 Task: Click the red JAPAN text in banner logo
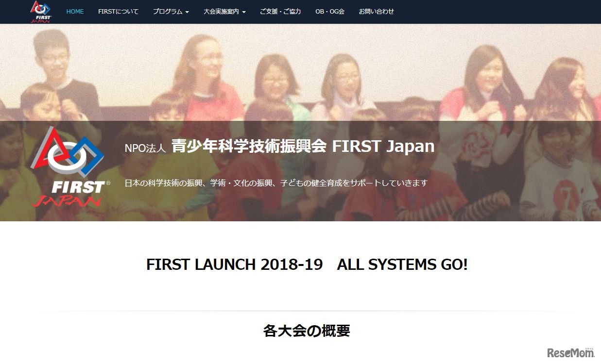(x=67, y=200)
